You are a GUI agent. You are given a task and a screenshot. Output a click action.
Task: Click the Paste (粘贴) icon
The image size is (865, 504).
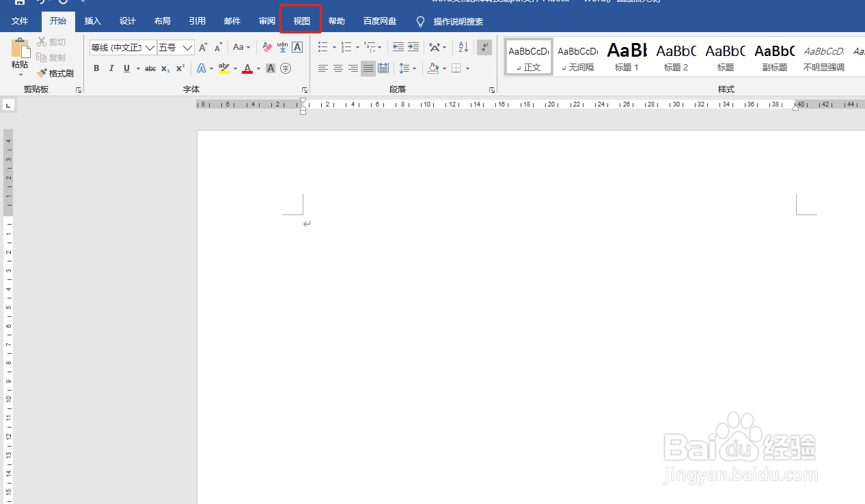(20, 48)
